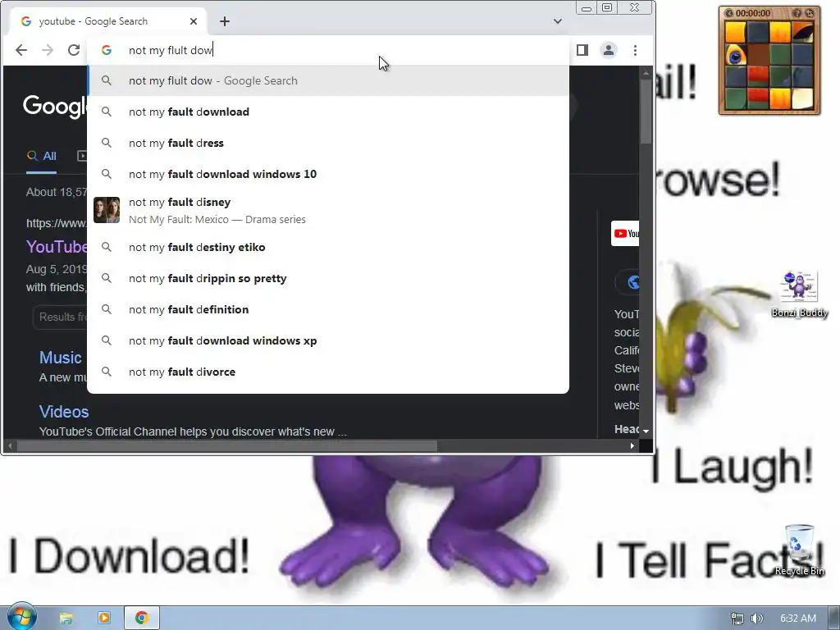Choose suggestion 'not my fault destiny etiko'
Viewport: 840px width, 630px height.
click(x=328, y=247)
